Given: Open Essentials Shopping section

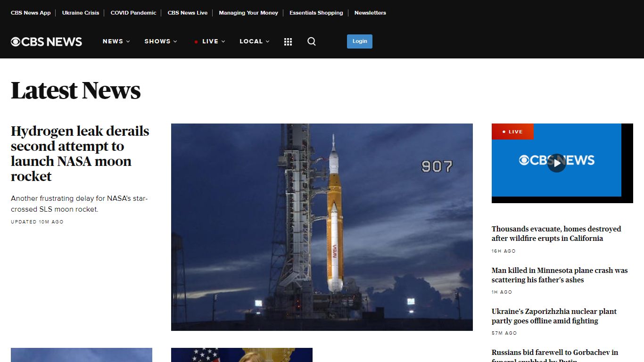Looking at the screenshot, I should pyautogui.click(x=316, y=13).
